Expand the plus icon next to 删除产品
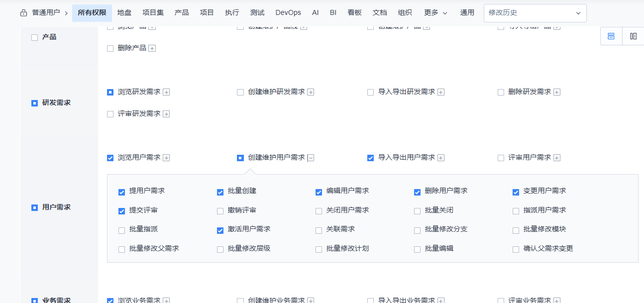 152,48
